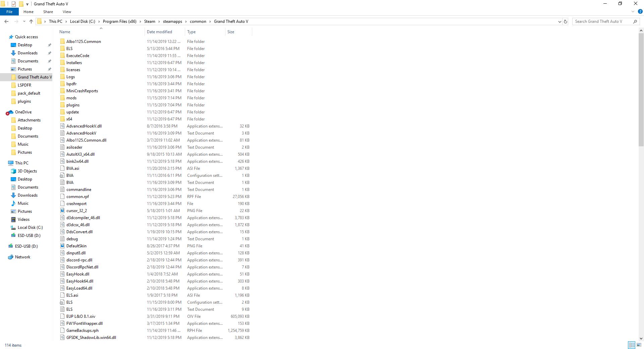Expand the address bar history dropdown
Viewport: 644px width, 349px height.
[x=559, y=21]
